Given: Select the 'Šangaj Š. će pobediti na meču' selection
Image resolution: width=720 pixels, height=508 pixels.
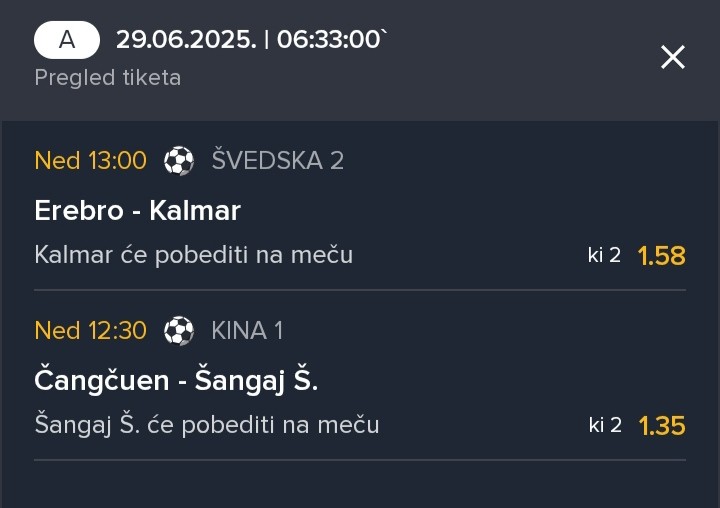Looking at the screenshot, I should coord(207,425).
